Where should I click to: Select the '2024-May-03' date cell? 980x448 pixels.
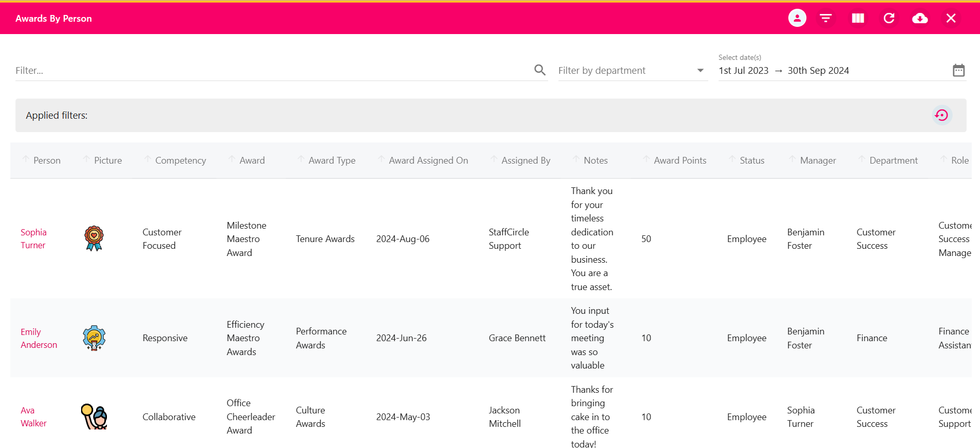click(x=403, y=417)
